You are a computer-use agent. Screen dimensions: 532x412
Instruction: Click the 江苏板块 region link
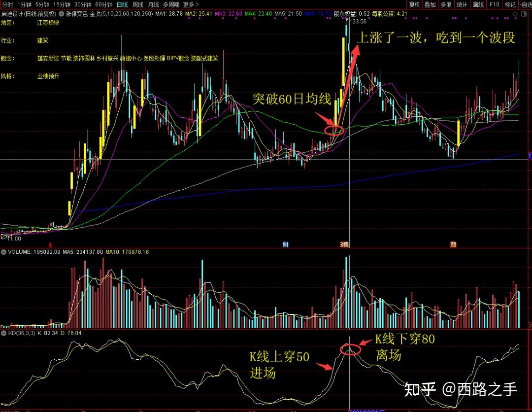(48, 23)
